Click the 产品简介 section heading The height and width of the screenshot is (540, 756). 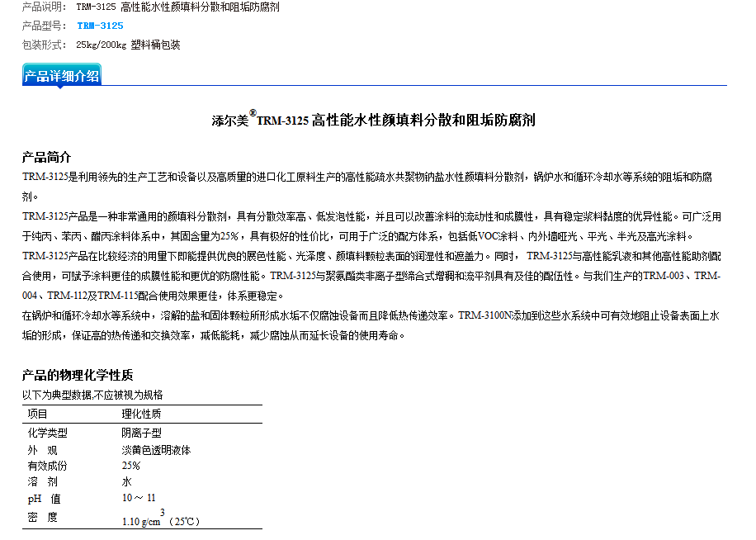pos(46,158)
